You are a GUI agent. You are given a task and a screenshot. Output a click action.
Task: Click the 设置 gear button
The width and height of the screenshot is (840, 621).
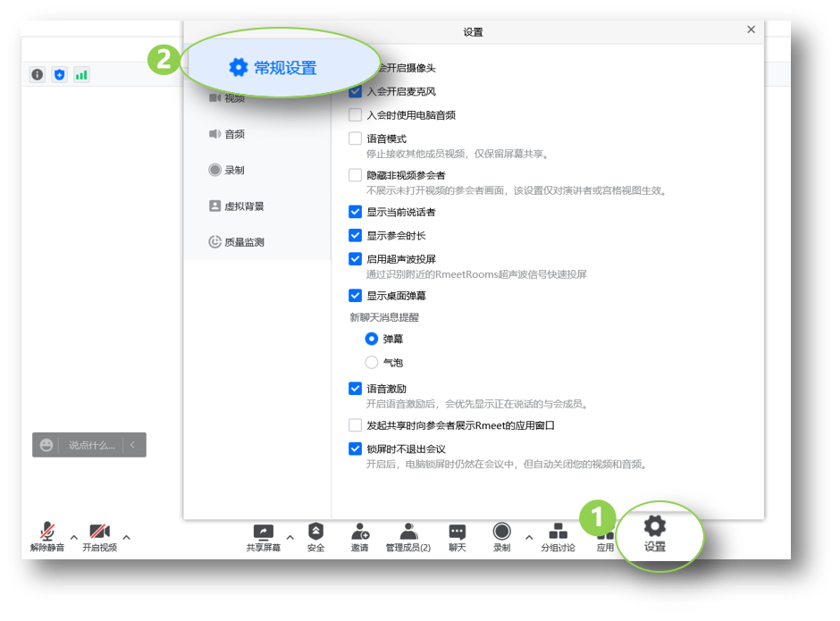pos(655,532)
